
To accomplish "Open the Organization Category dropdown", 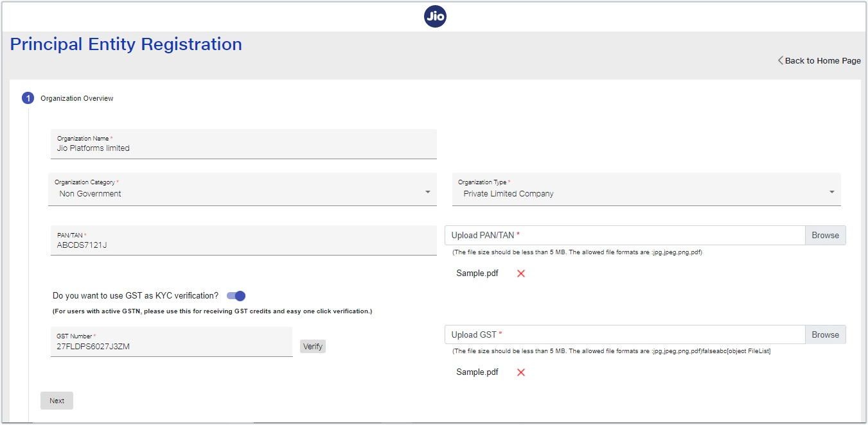I will click(242, 189).
